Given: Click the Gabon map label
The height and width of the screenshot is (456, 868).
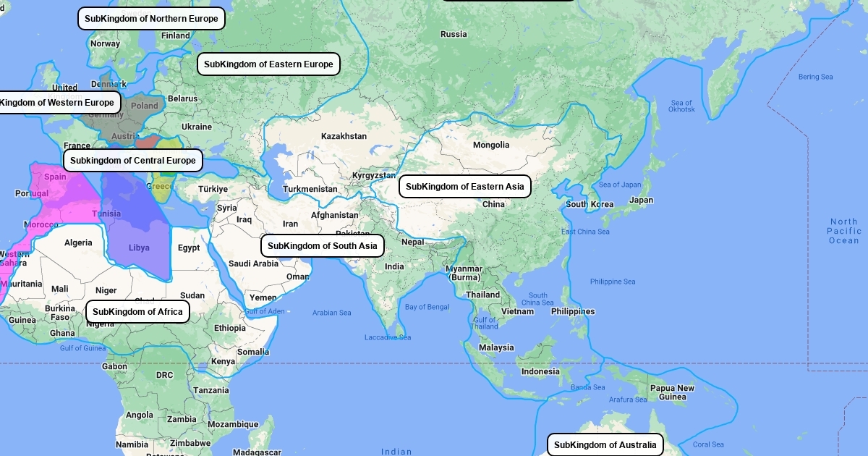Looking at the screenshot, I should click(114, 366).
